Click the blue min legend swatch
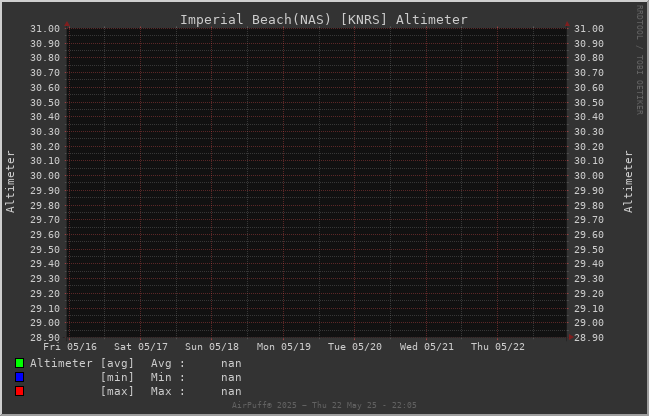This screenshot has width=649, height=416. pyautogui.click(x=19, y=377)
